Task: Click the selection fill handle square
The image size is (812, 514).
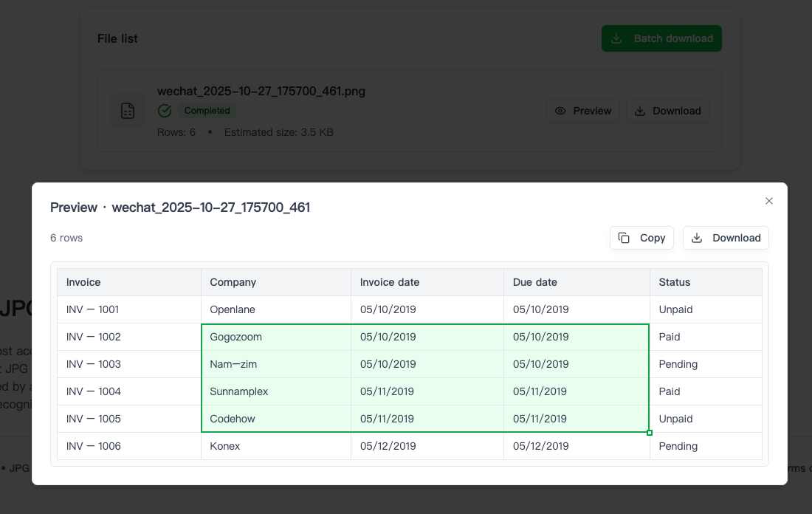Action: click(650, 433)
